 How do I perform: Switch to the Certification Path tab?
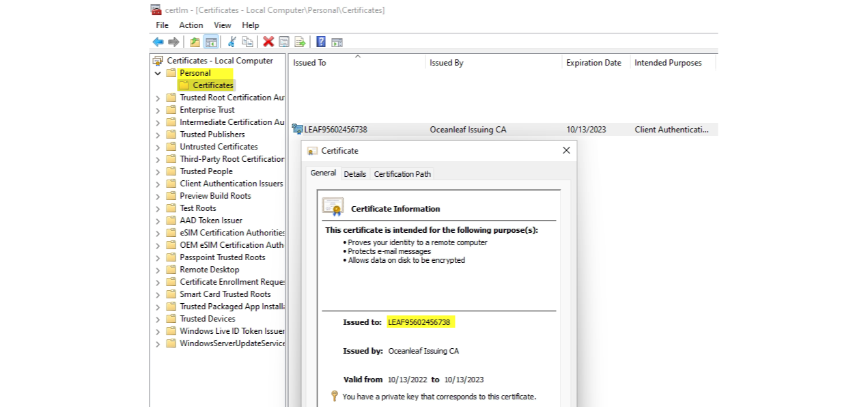pyautogui.click(x=402, y=173)
